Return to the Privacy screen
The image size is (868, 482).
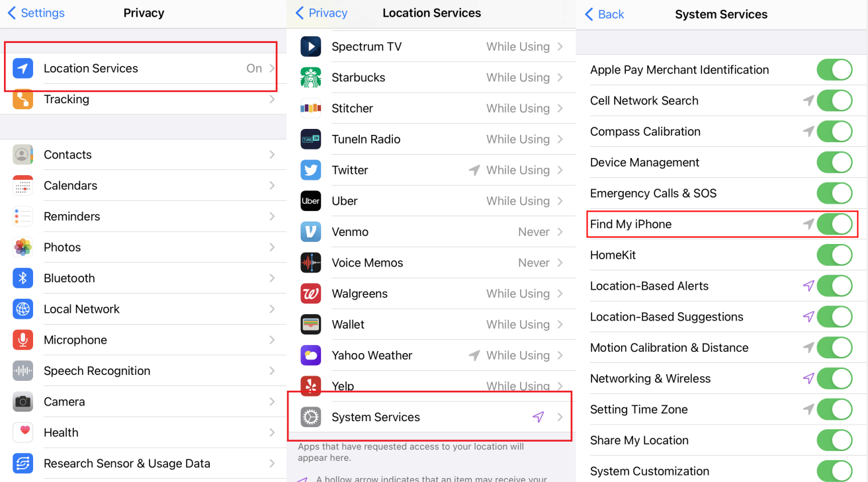pyautogui.click(x=321, y=13)
